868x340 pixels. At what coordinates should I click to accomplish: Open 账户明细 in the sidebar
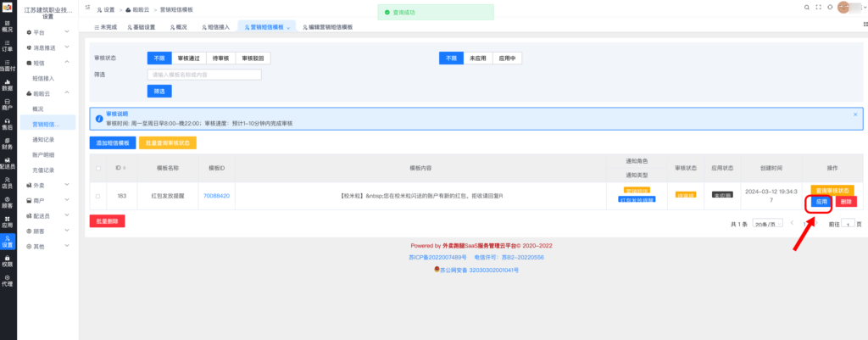click(x=44, y=154)
